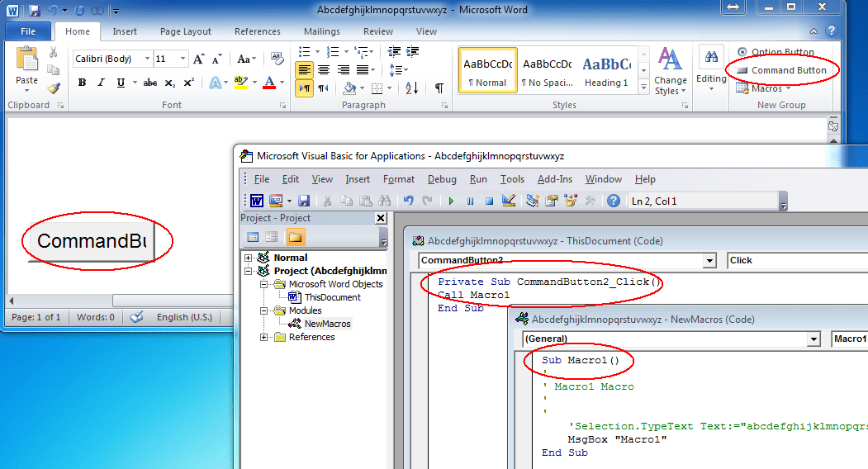
Task: Toggle Design Mode icon in VBA toolbar
Action: (x=509, y=201)
